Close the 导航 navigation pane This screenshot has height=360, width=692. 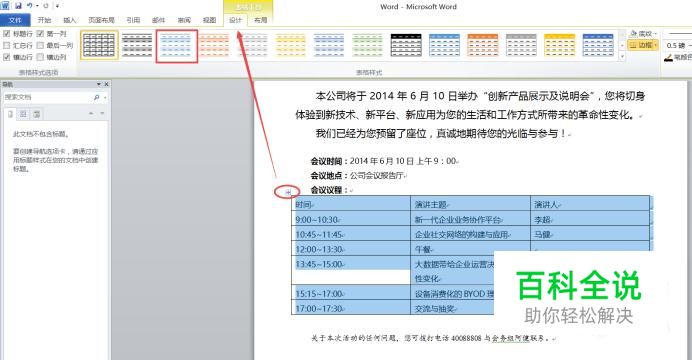(106, 84)
